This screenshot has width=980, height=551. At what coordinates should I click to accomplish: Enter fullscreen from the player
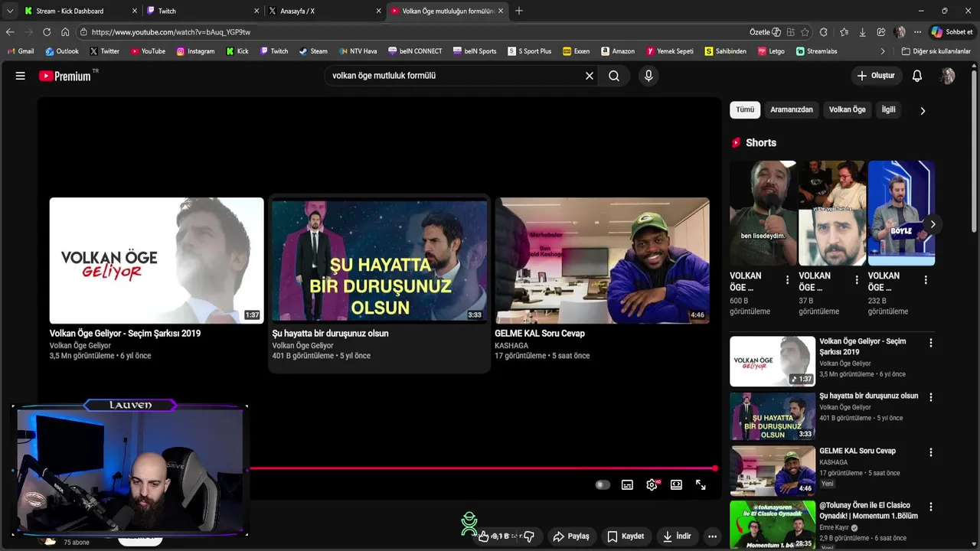tap(701, 484)
